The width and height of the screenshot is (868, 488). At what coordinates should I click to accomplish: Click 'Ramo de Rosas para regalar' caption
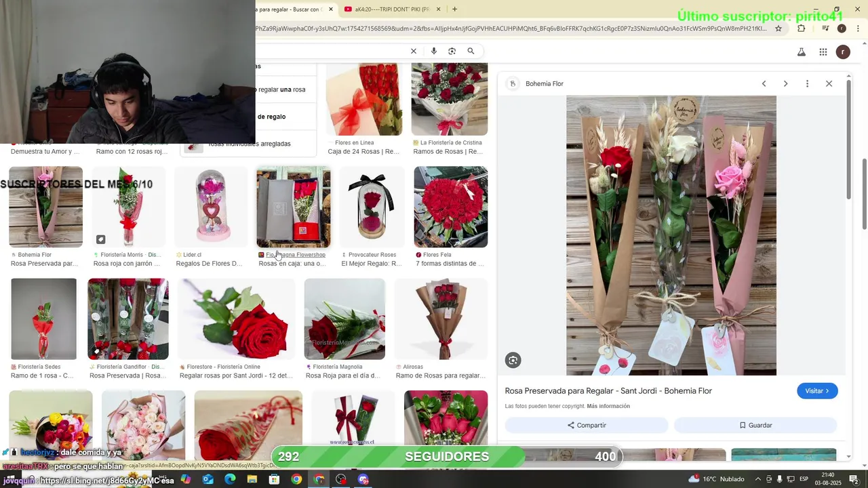[x=440, y=375]
